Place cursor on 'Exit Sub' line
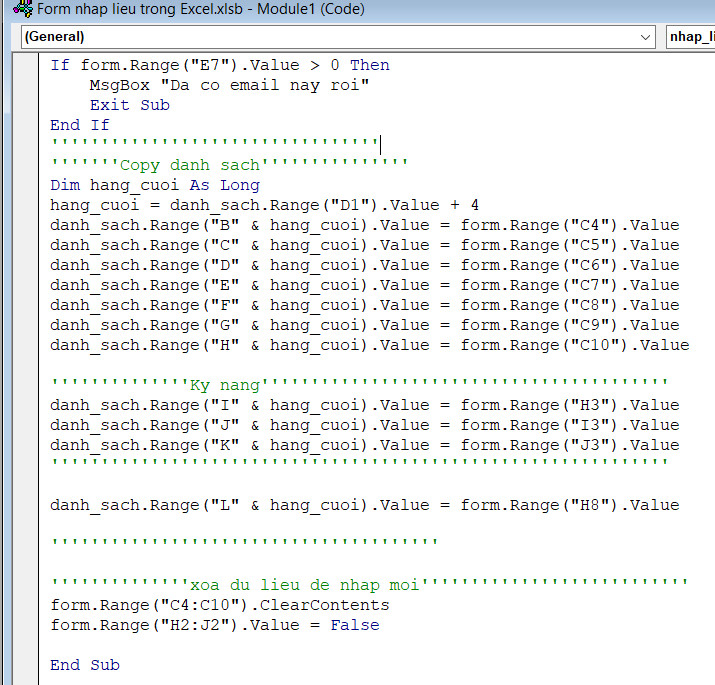 pyautogui.click(x=130, y=105)
